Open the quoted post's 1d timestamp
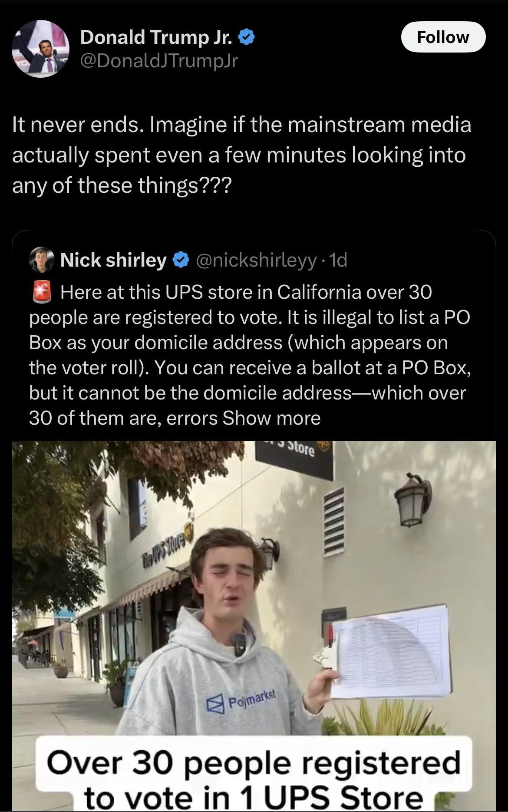This screenshot has height=812, width=508. 338,260
